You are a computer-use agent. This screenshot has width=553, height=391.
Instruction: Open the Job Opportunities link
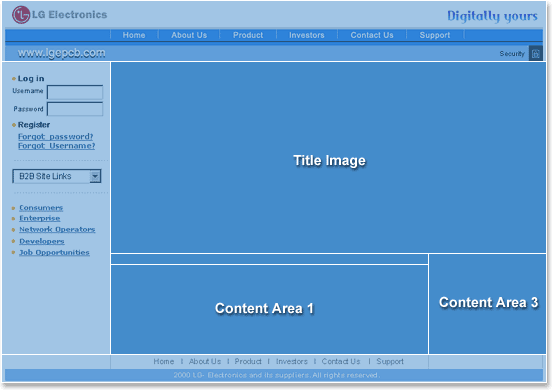click(54, 252)
